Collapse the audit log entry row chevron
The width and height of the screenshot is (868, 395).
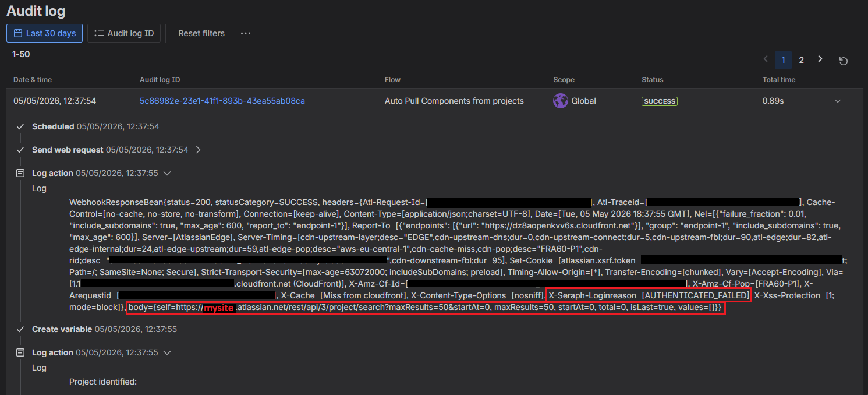[x=838, y=101]
